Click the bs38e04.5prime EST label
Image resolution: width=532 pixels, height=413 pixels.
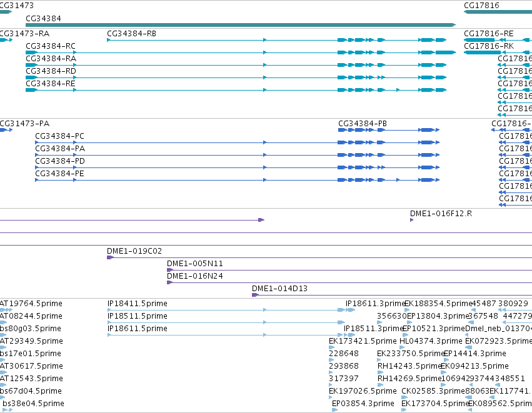33,404
